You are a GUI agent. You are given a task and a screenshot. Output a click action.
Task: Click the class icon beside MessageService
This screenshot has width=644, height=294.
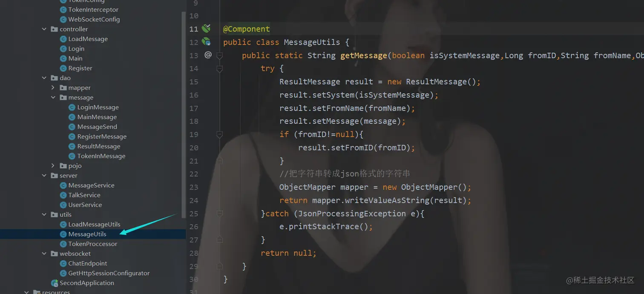(x=63, y=185)
